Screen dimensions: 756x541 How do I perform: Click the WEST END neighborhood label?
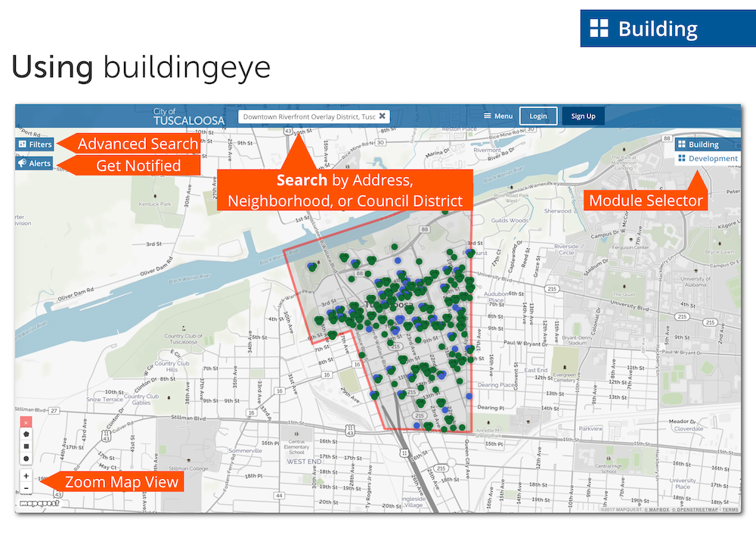coord(304,462)
